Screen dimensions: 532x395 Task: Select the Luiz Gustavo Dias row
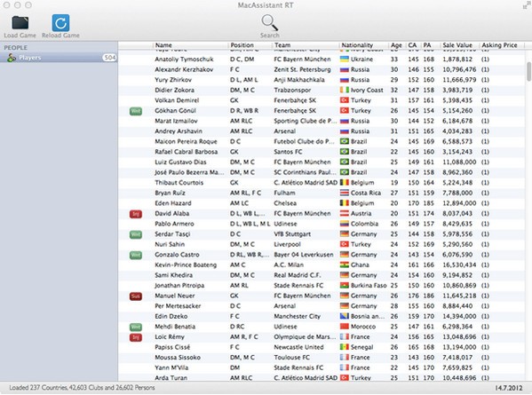[322, 162]
